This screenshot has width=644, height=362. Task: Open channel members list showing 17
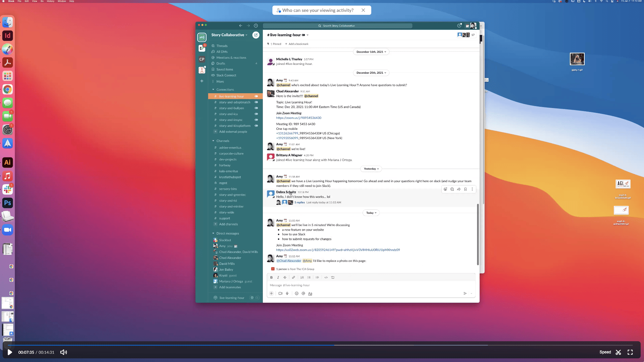pyautogui.click(x=466, y=35)
